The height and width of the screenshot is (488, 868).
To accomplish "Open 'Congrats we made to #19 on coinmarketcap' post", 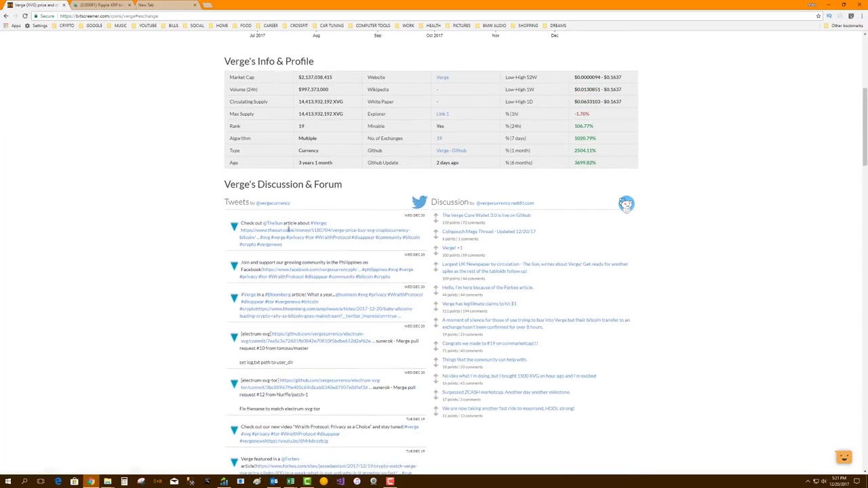I will coord(490,343).
